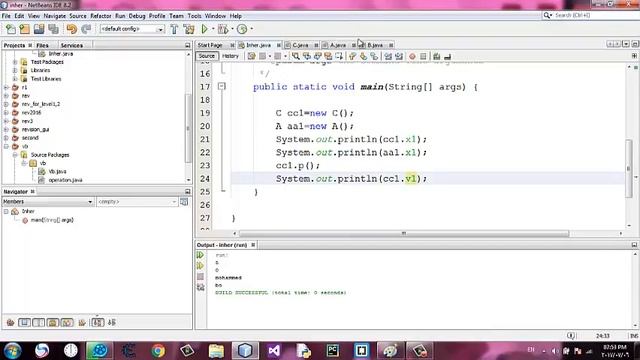Click the Debug Project icon

coord(223,29)
